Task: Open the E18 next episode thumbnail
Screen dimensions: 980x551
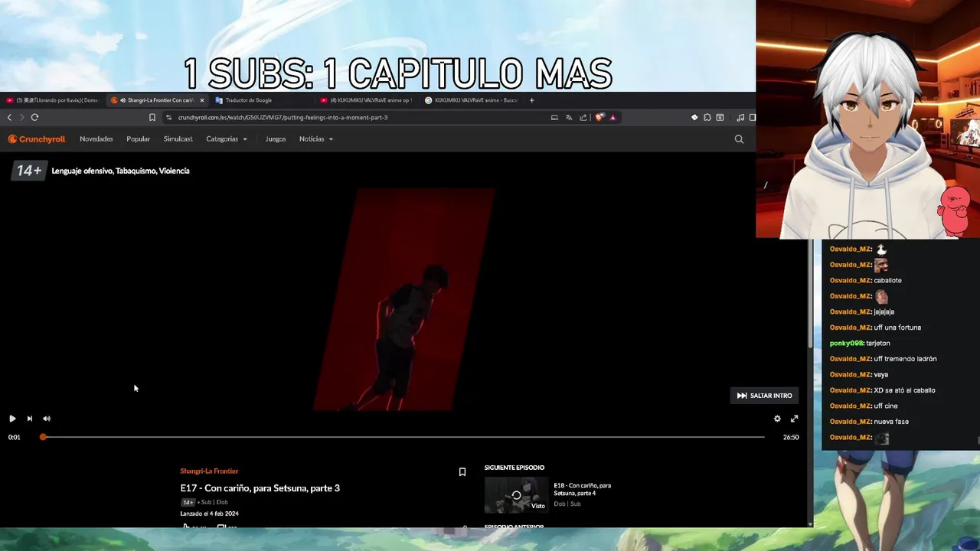Action: pyautogui.click(x=517, y=495)
